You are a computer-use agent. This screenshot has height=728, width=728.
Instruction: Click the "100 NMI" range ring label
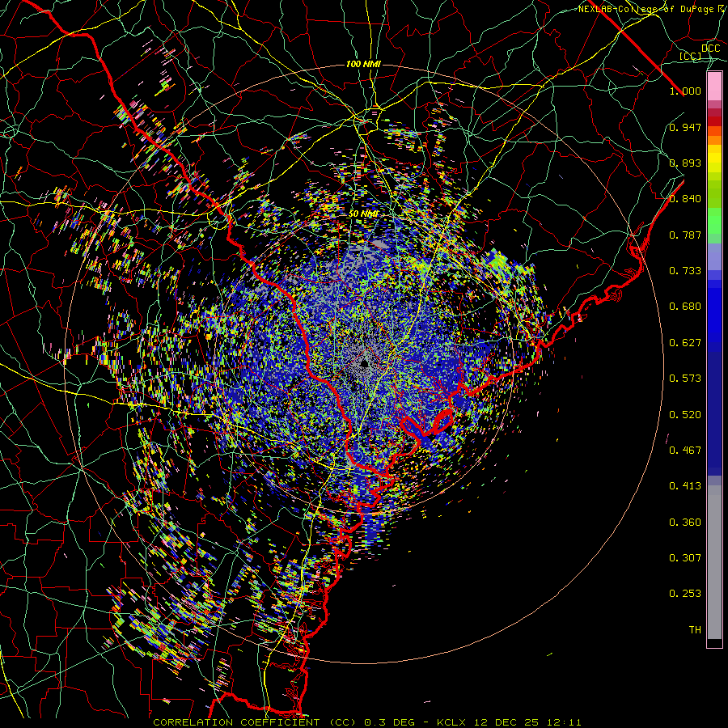[x=363, y=64]
